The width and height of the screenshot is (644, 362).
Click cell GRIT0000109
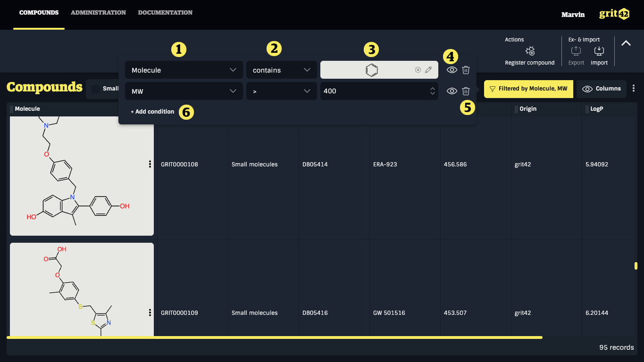[x=179, y=313]
